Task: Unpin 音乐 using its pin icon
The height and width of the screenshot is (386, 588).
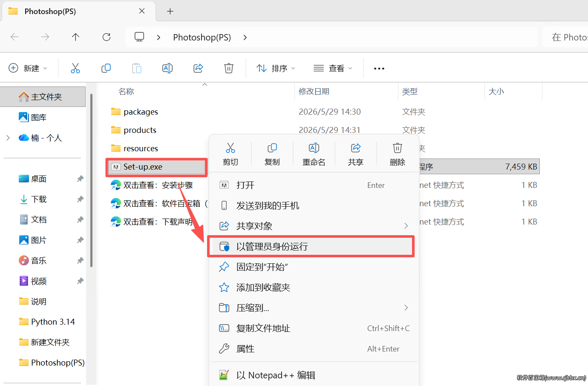Action: [x=80, y=261]
